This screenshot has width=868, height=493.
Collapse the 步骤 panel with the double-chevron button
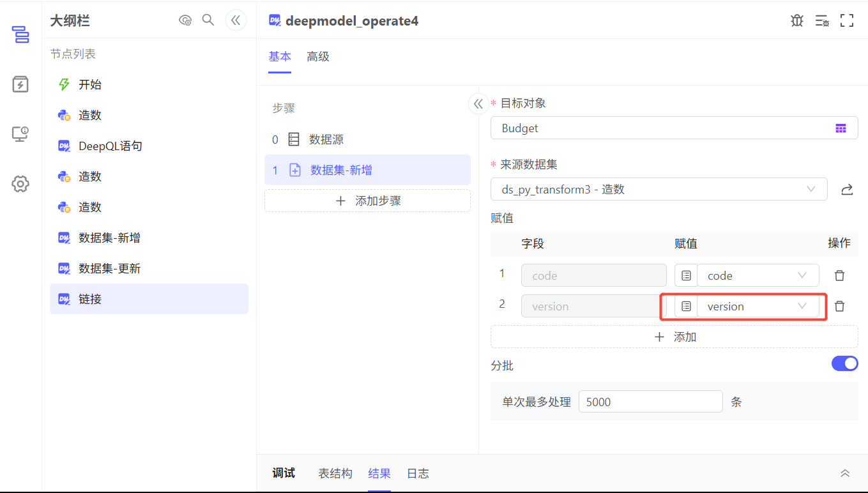click(478, 104)
